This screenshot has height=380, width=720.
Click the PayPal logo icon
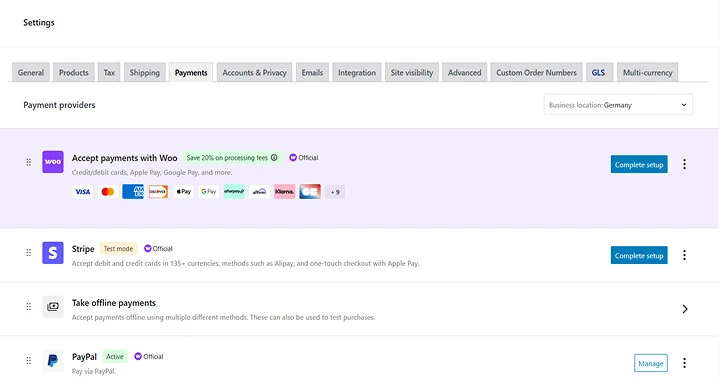coord(53,361)
